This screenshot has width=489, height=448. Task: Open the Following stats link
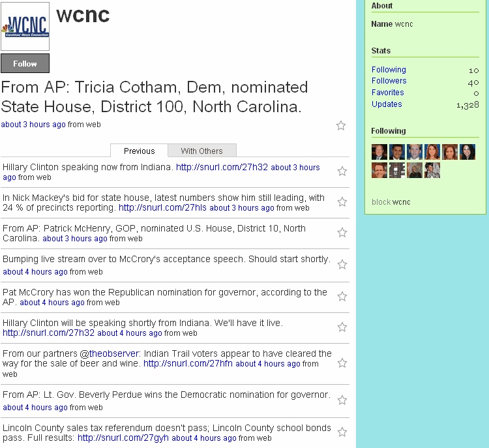pos(389,70)
